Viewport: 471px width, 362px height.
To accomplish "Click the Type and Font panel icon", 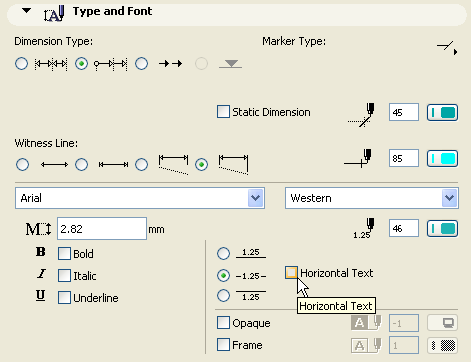I will (54, 13).
